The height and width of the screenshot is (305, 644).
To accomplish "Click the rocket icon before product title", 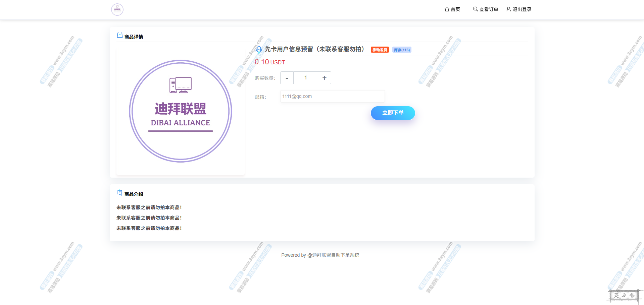I will click(259, 50).
